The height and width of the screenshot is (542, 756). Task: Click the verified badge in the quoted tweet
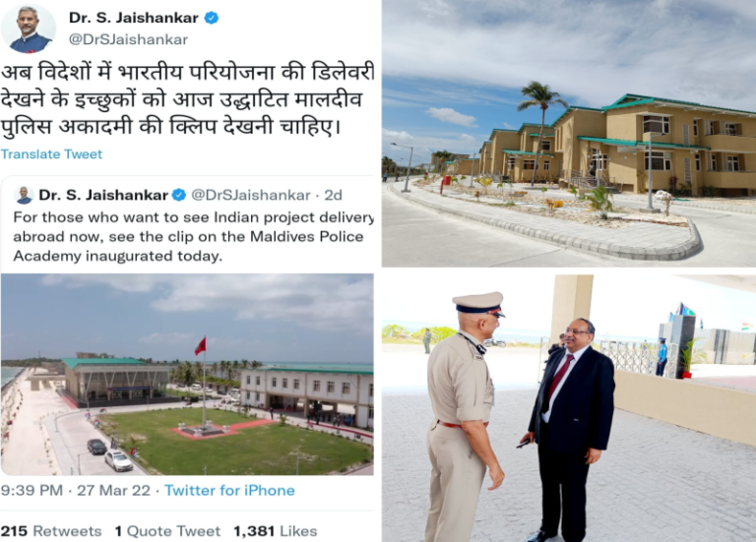pos(179,195)
